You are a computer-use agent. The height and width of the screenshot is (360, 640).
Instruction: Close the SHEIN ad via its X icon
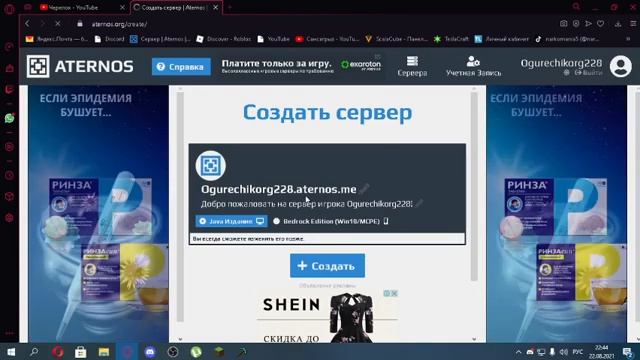click(394, 293)
